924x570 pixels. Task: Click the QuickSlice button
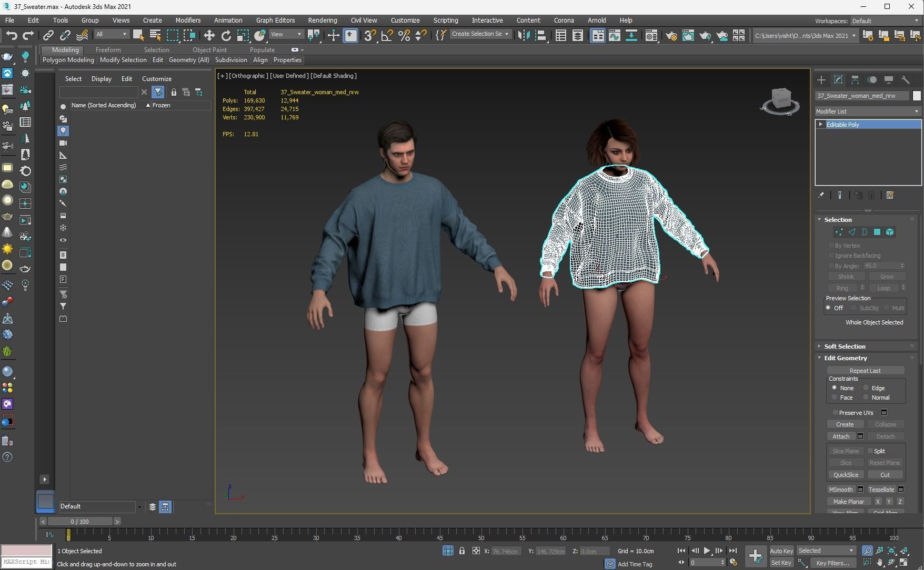(846, 475)
